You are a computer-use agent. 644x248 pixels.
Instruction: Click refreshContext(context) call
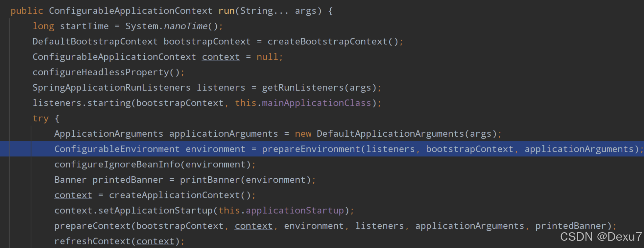click(x=117, y=241)
